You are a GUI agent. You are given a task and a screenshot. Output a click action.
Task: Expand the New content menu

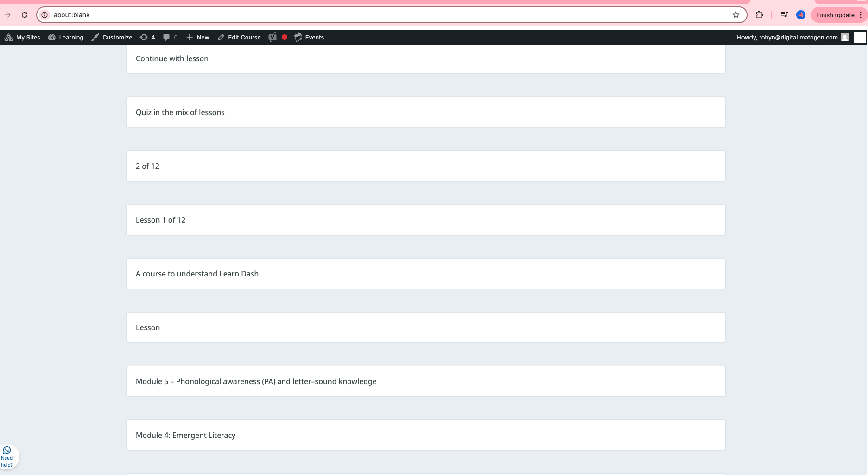point(198,37)
